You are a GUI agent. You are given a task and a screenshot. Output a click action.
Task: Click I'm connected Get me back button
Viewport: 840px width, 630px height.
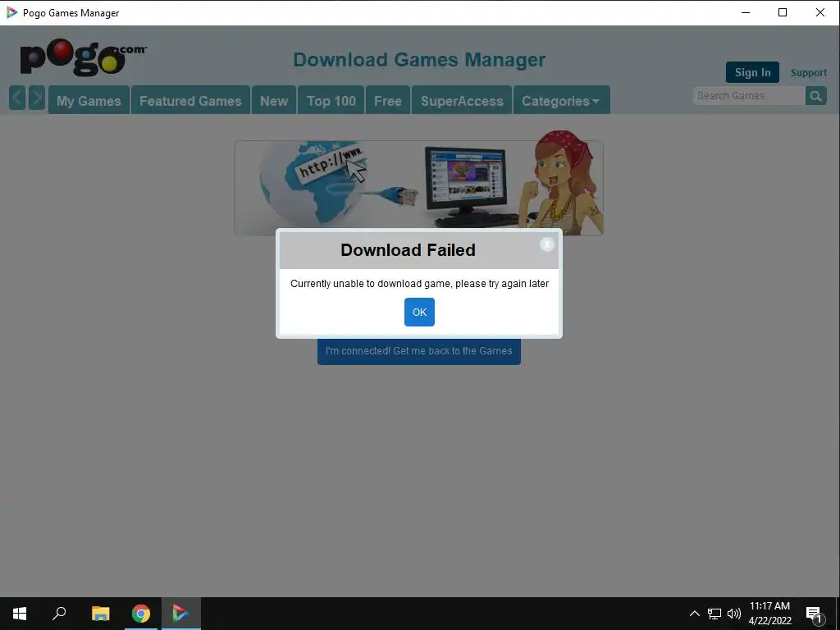[419, 351]
